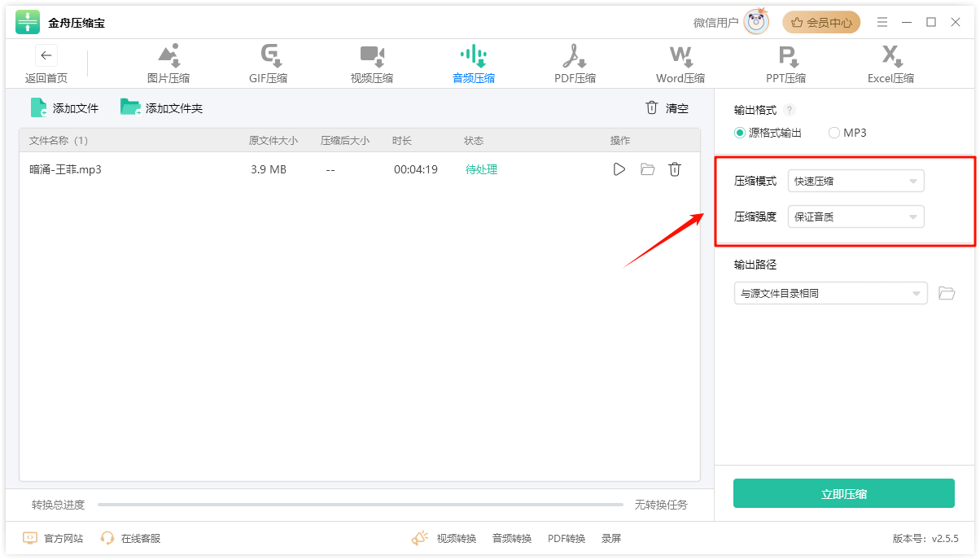This screenshot has height=560, width=980.
Task: Open the 音频转换 audio converter link
Action: 512,538
